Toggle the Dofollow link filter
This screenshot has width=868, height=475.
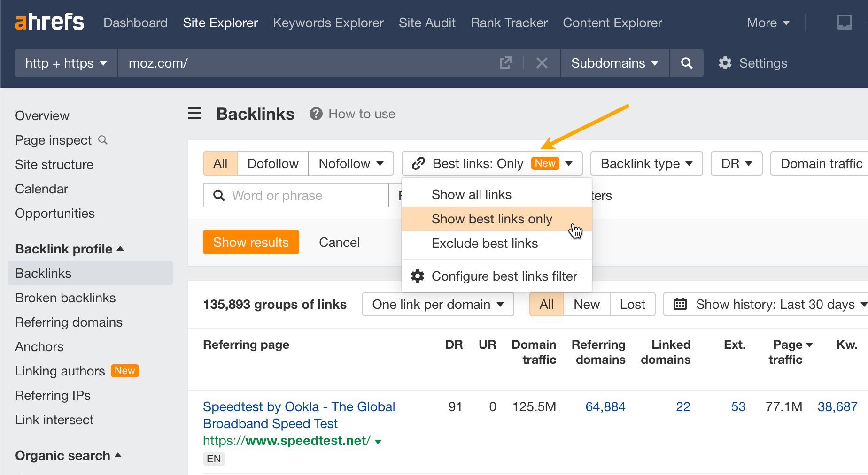pyautogui.click(x=273, y=163)
